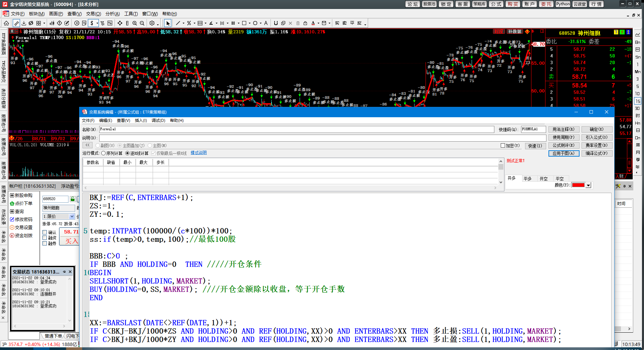Select the candlestick chart type icon
The image size is (644, 350).
[x=52, y=23]
